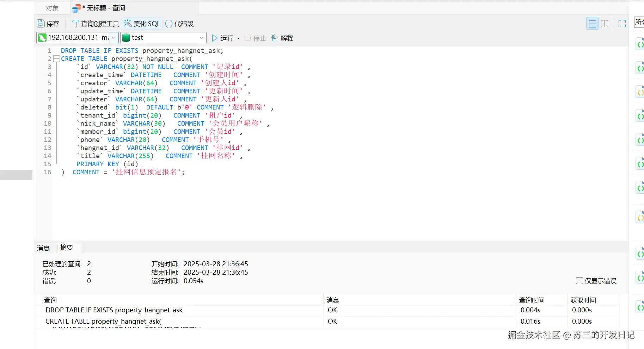Select the 摘要 summary tab
Screen dimensions: 644x349
pyautogui.click(x=67, y=248)
